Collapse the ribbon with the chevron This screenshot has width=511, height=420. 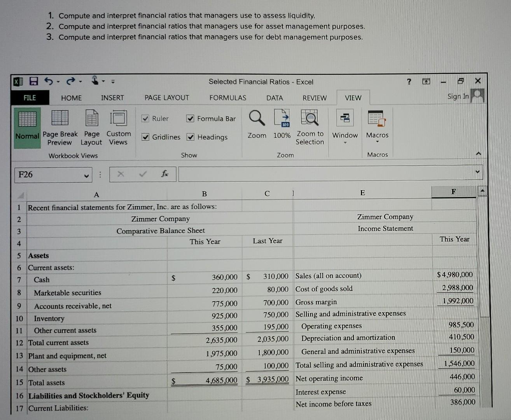coord(478,154)
